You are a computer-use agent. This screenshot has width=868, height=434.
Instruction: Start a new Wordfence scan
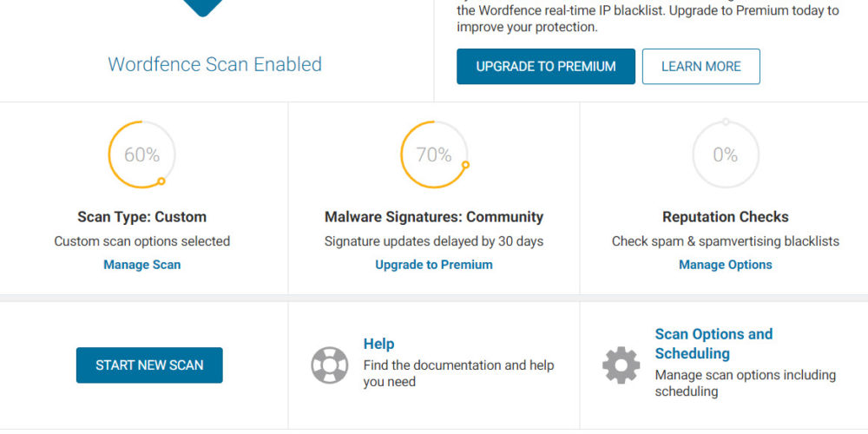(149, 365)
